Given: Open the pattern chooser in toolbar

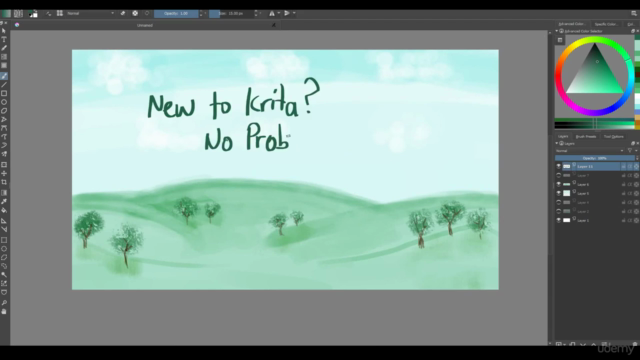Looking at the screenshot, I should tap(18, 13).
